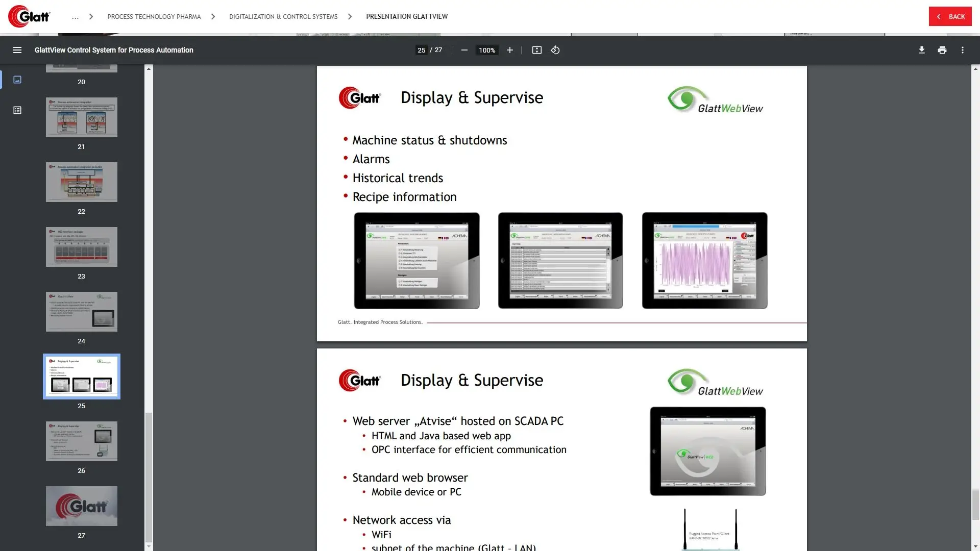Click the page number input field
This screenshot has height=551, width=980.
pyautogui.click(x=421, y=50)
